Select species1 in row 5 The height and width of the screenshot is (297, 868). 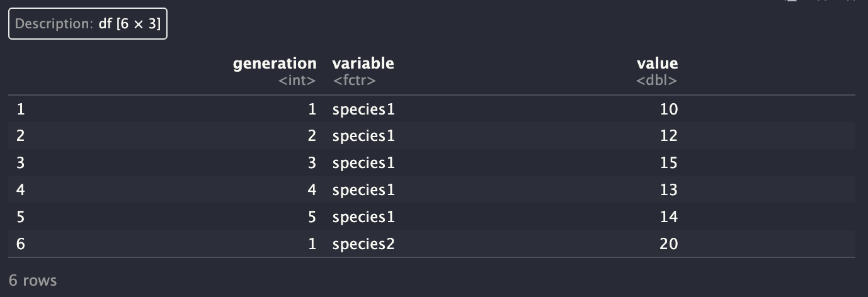click(363, 217)
